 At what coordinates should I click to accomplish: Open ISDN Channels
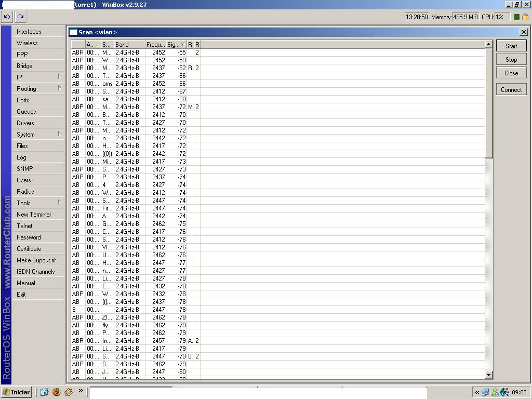[38, 271]
